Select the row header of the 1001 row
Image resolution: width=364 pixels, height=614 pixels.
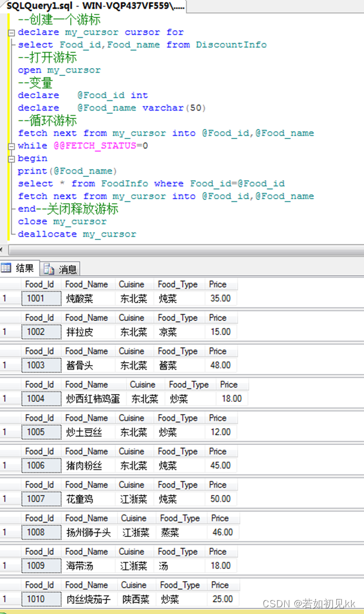pos(10,299)
